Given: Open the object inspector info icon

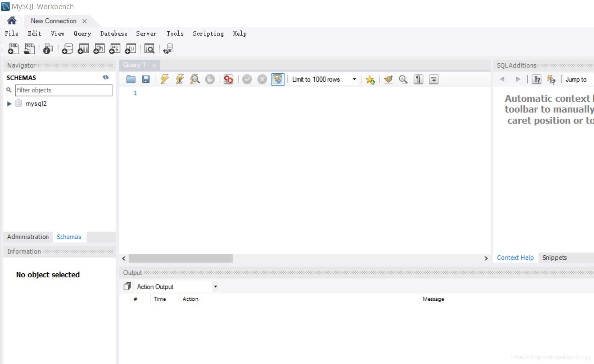Looking at the screenshot, I should pos(48,49).
